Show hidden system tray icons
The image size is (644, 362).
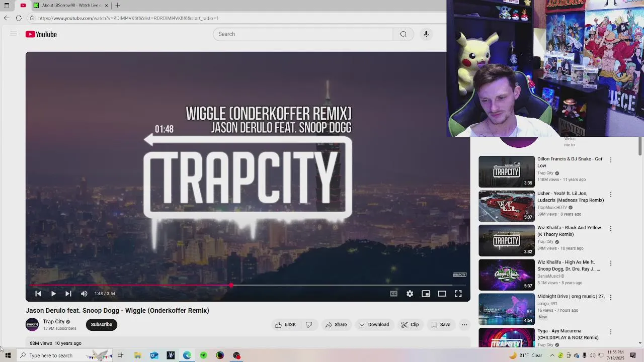[552, 355]
